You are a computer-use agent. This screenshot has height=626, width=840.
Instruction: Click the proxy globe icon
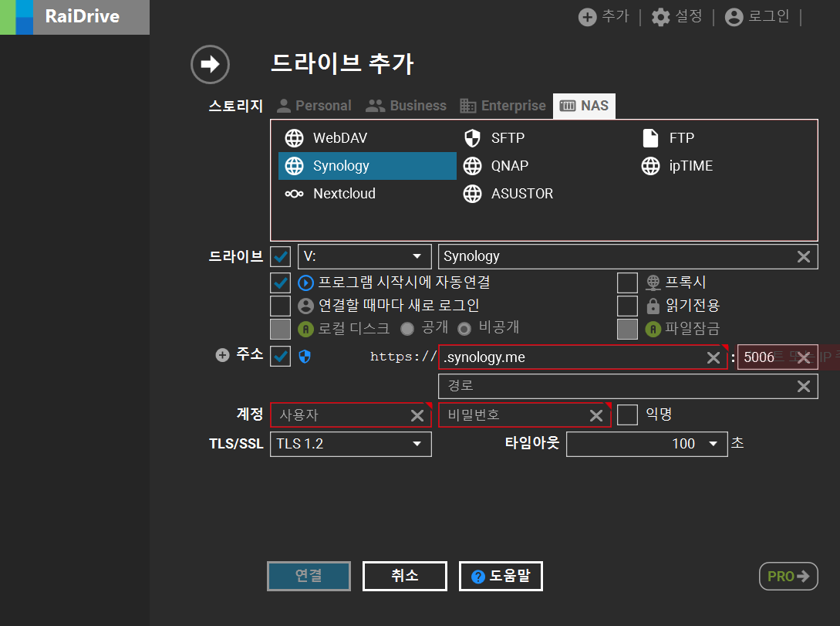(653, 283)
